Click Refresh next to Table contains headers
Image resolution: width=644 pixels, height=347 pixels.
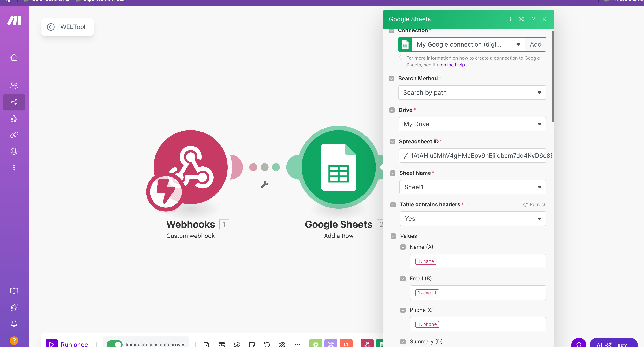535,204
